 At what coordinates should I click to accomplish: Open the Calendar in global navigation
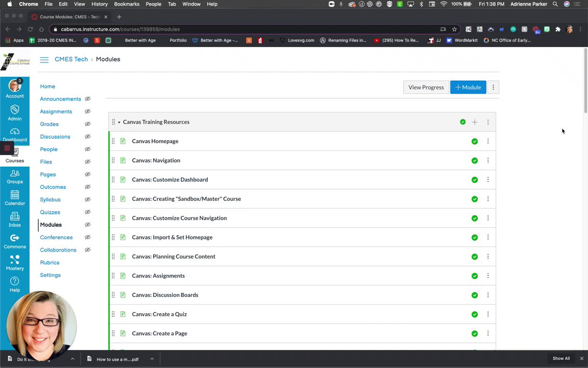tap(15, 197)
